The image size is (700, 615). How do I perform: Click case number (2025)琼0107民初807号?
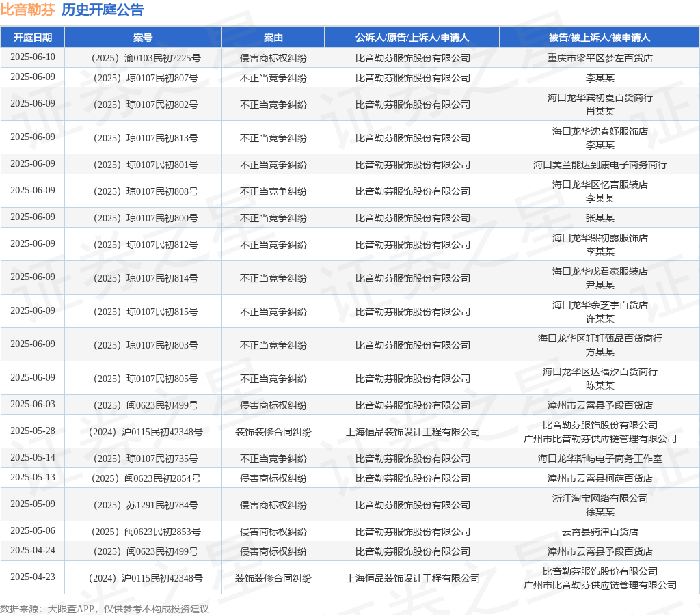(146, 78)
